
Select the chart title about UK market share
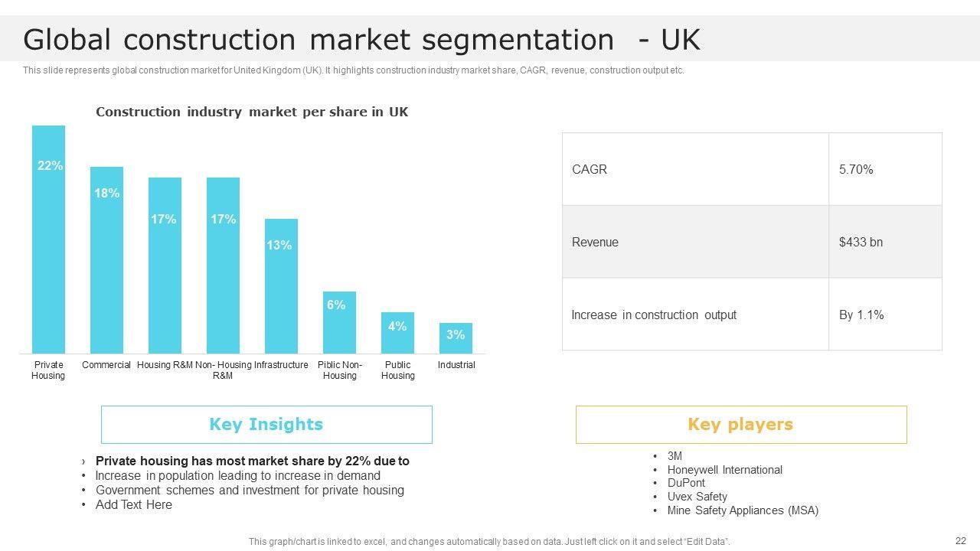[252, 112]
